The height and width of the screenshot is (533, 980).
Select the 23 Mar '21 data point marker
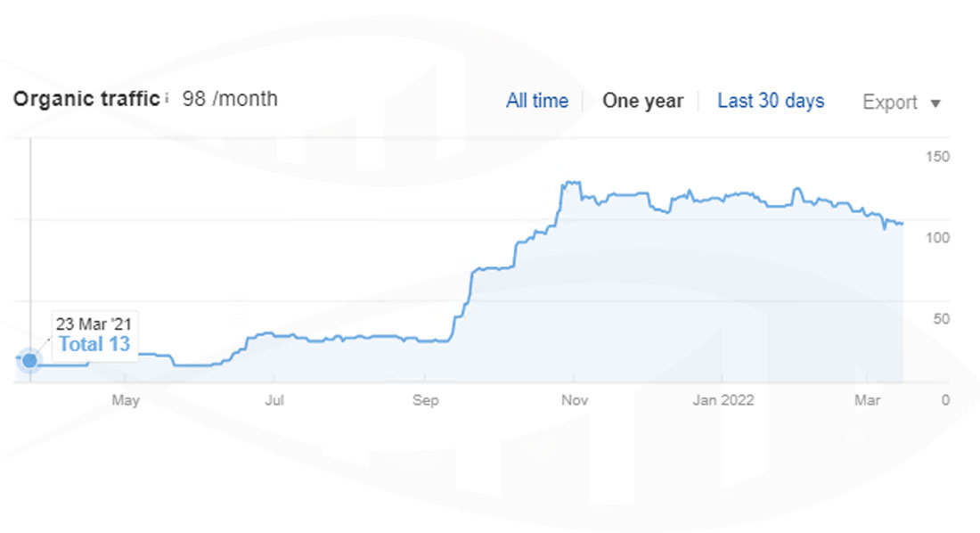29,360
